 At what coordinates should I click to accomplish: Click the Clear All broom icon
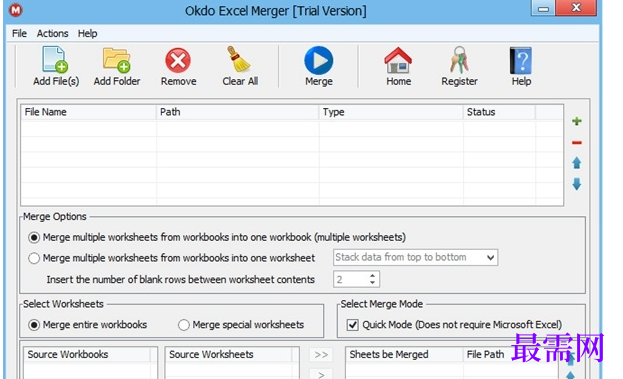pyautogui.click(x=238, y=59)
